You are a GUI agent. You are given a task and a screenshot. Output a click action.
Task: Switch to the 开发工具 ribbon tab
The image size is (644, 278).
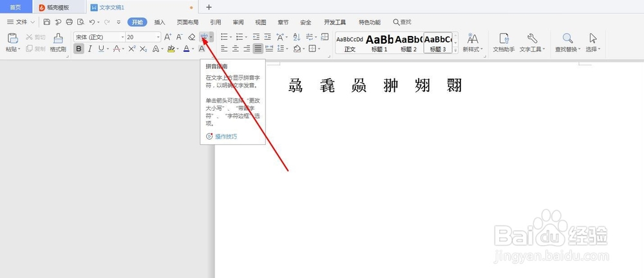(335, 22)
